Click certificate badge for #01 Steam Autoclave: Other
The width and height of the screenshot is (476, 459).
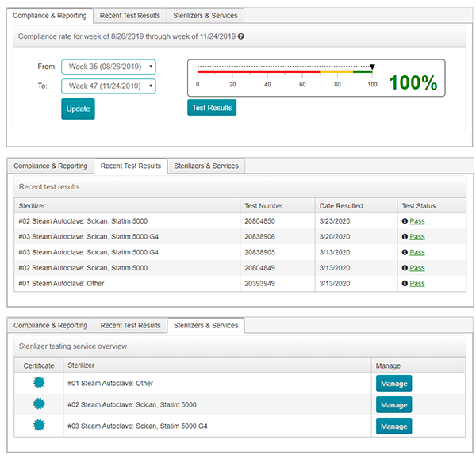pyautogui.click(x=39, y=383)
